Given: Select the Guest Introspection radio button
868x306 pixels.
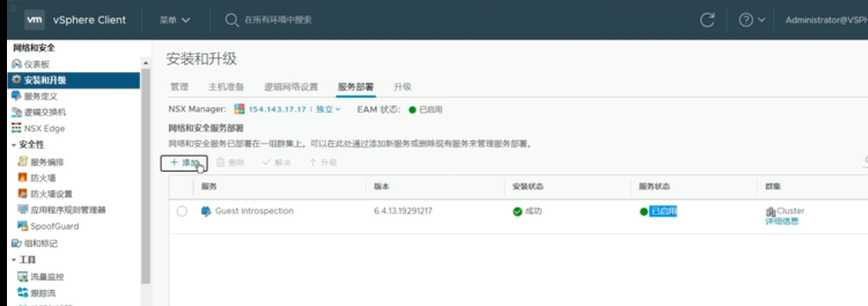Looking at the screenshot, I should tap(182, 211).
